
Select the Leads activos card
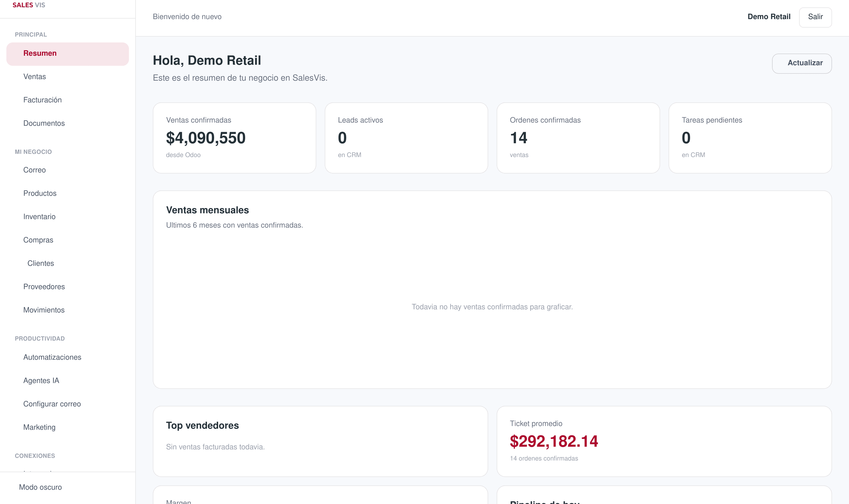(406, 138)
